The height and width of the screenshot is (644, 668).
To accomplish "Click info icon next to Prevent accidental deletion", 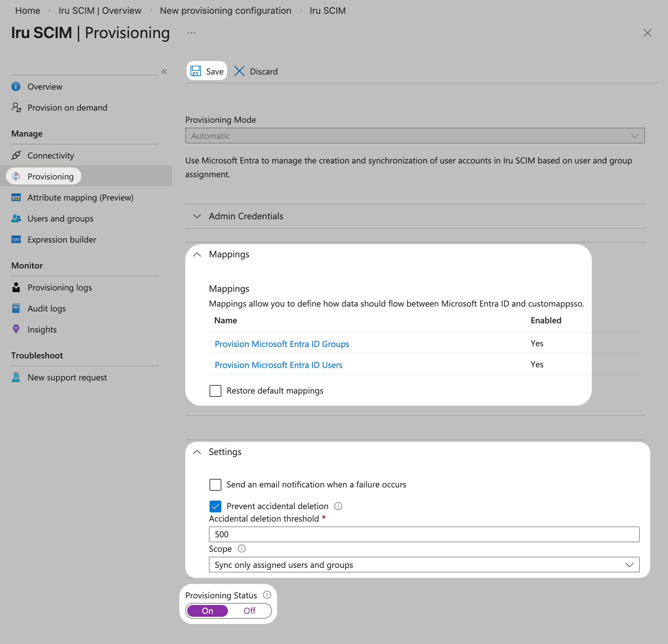I will click(x=338, y=506).
